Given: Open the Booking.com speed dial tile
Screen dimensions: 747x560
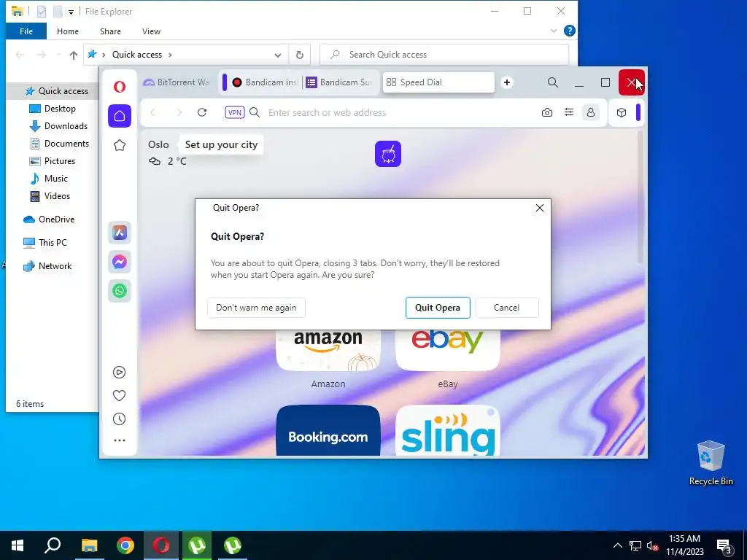Looking at the screenshot, I should (x=328, y=430).
